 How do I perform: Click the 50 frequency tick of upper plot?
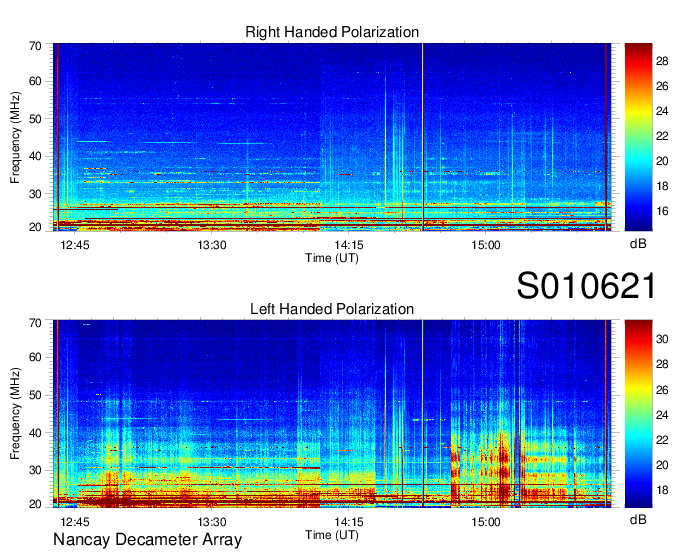coord(35,119)
